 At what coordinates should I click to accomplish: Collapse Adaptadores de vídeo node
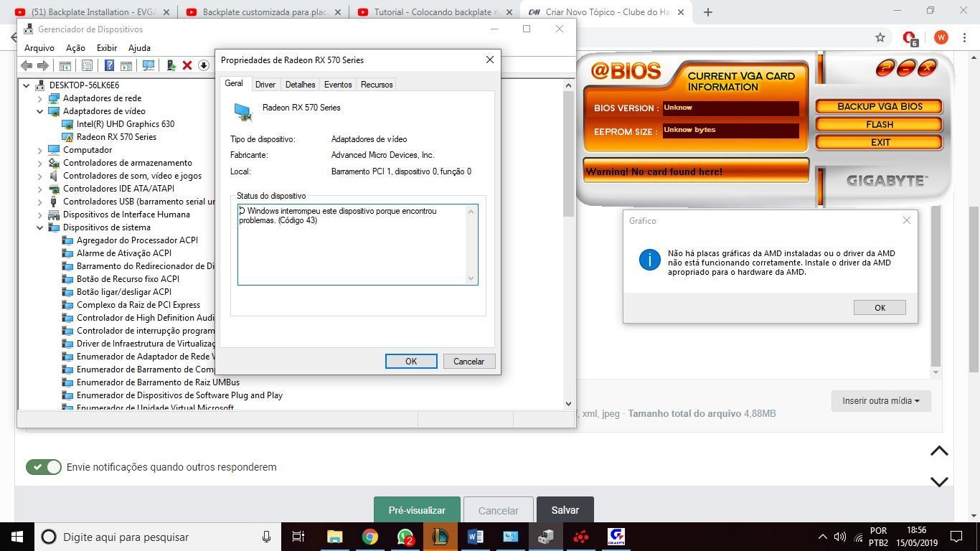coord(40,111)
